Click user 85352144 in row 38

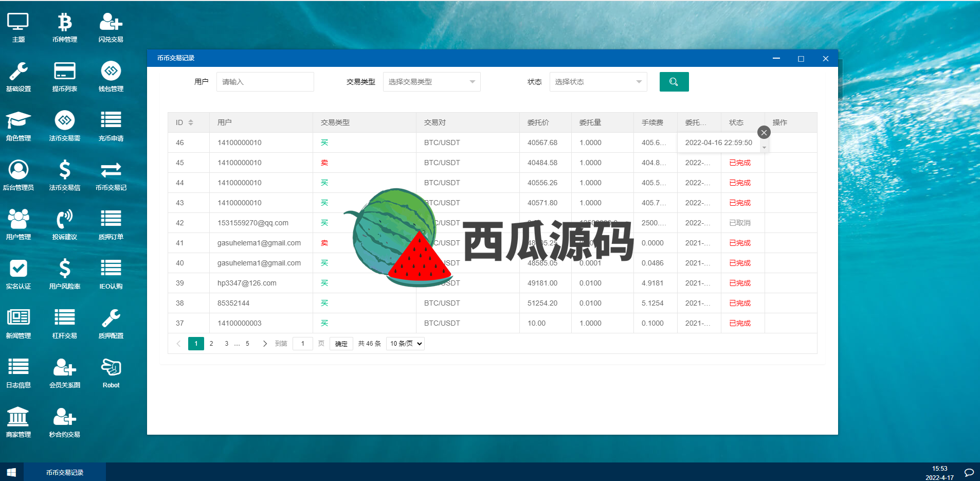pyautogui.click(x=233, y=303)
